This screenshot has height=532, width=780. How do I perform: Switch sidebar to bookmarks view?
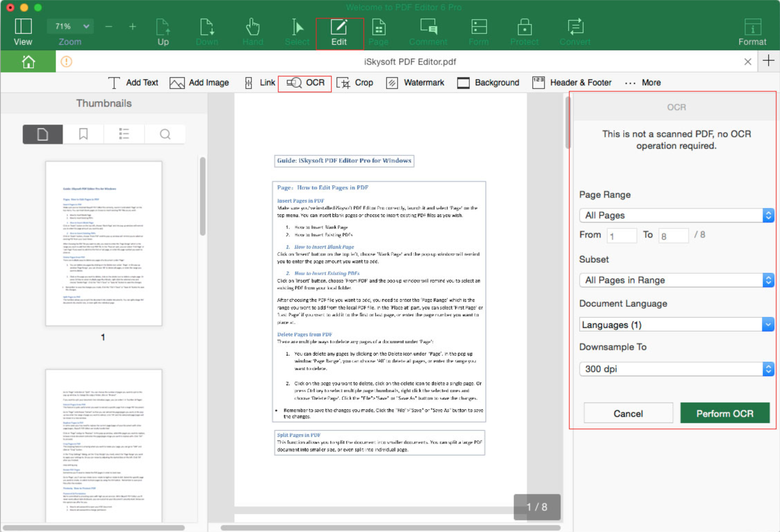click(x=83, y=134)
